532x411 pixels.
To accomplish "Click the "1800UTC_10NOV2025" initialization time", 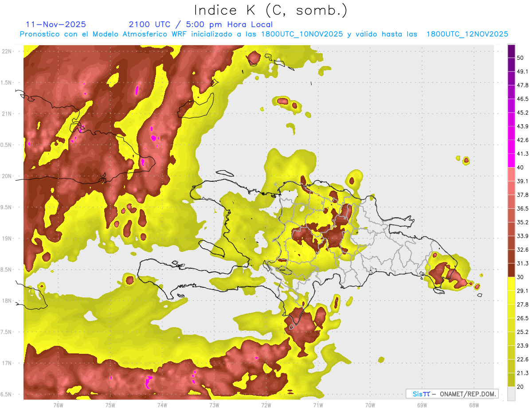I will click(x=302, y=34).
